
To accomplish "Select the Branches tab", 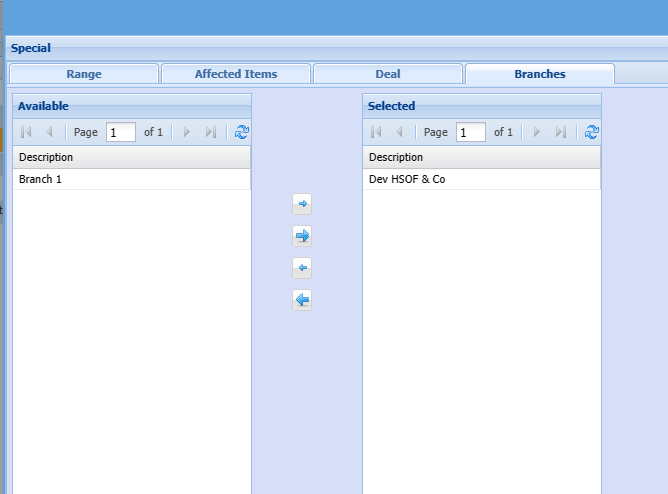I will tap(540, 74).
